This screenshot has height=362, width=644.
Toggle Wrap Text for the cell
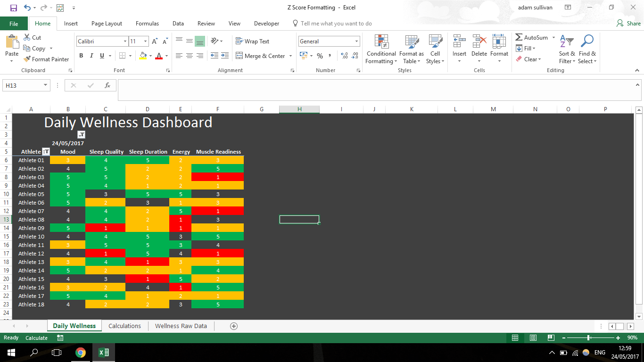[252, 41]
